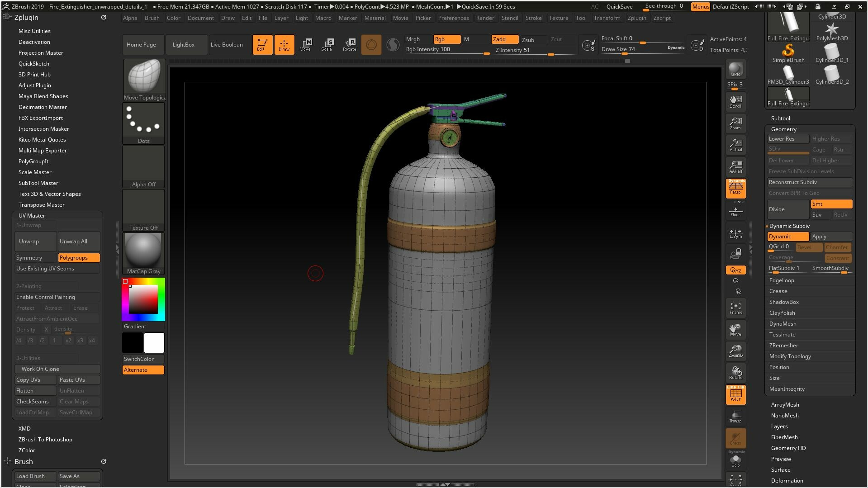Click the sphere gizmo icon next to Rotate

pos(371,44)
